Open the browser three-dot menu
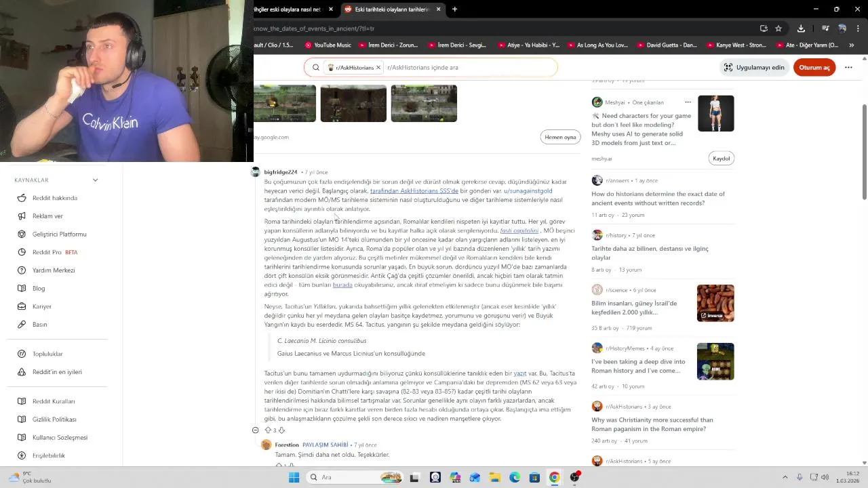868x488 pixels. tap(859, 28)
